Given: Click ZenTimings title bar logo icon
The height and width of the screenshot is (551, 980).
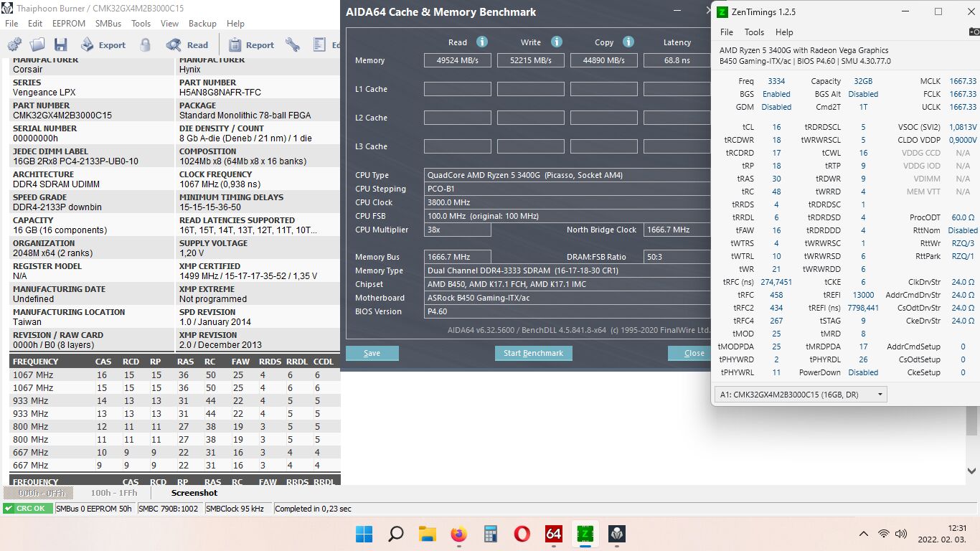Looking at the screenshot, I should point(722,11).
